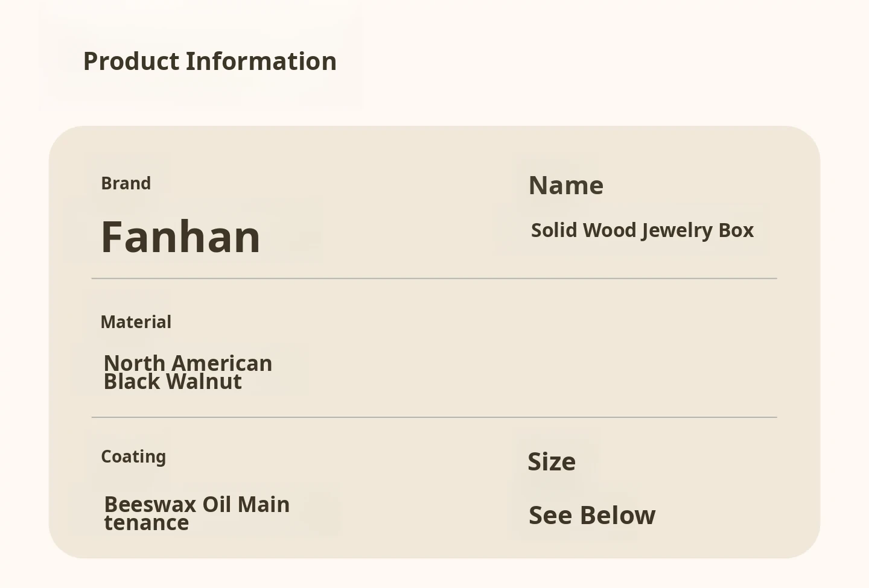Image resolution: width=869 pixels, height=588 pixels.
Task: Click the divider line beneath the Brand row
Action: pyautogui.click(x=434, y=279)
